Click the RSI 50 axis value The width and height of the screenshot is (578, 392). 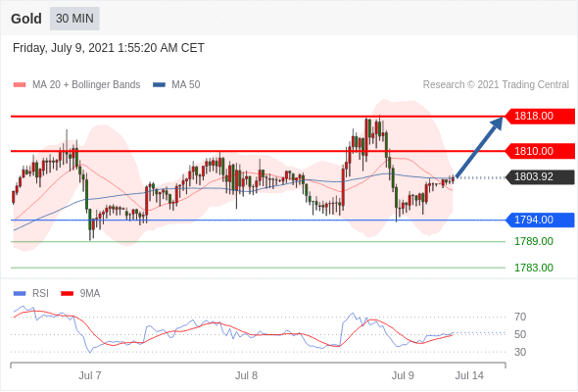520,334
